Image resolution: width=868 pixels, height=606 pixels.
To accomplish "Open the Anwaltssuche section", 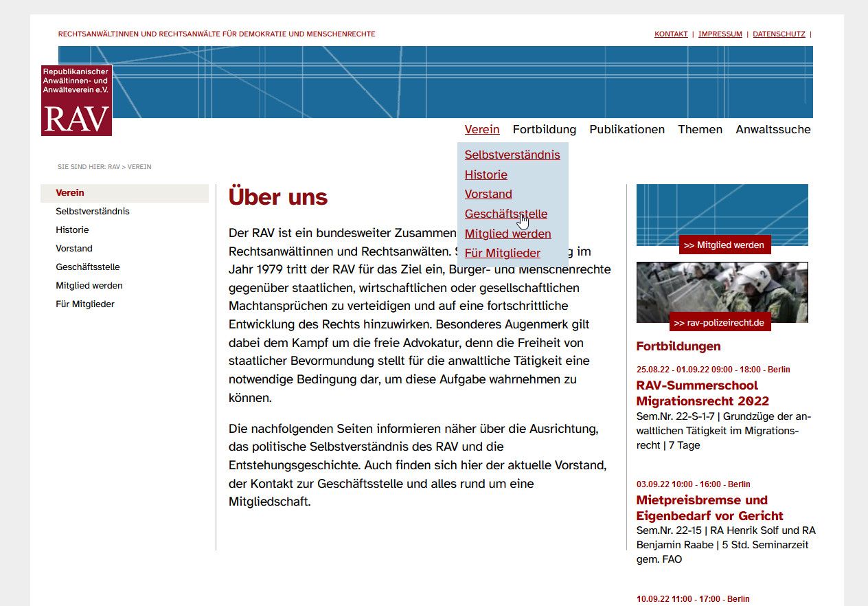I will pyautogui.click(x=773, y=129).
